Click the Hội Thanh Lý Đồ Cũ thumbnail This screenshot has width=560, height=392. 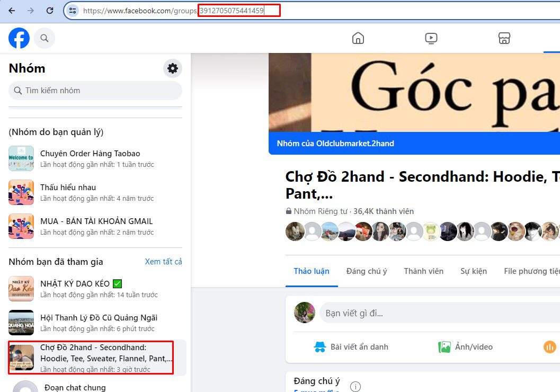click(x=21, y=323)
